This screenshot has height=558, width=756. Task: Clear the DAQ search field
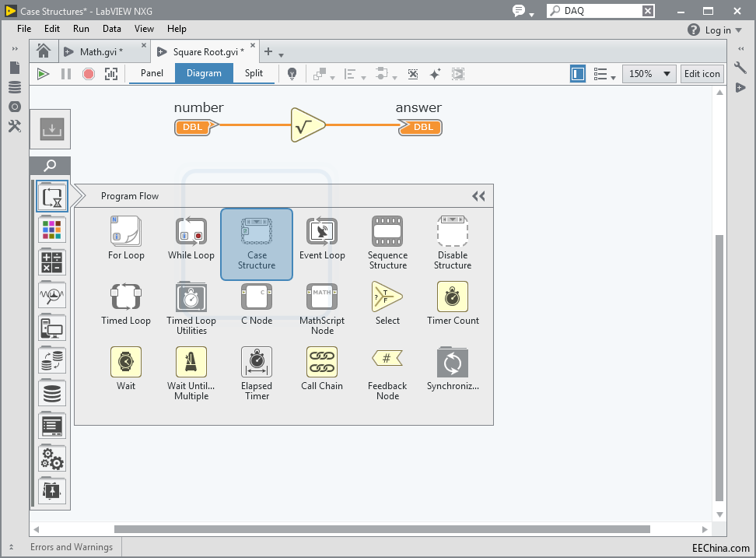pyautogui.click(x=648, y=11)
